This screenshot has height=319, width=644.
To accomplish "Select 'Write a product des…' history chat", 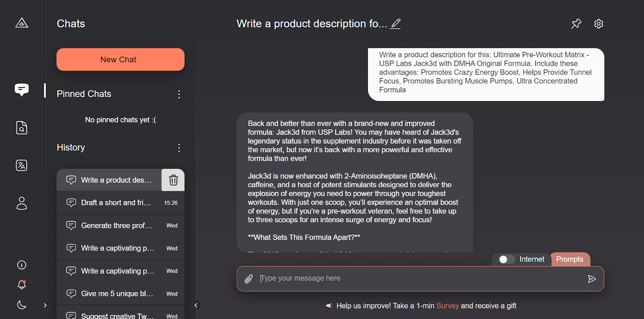I will point(109,180).
